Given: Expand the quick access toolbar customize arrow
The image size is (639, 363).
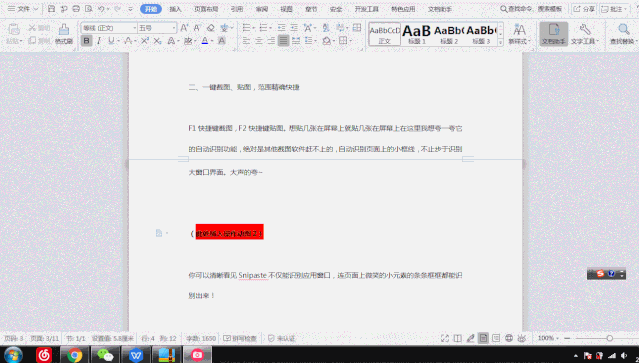Looking at the screenshot, I should pos(130,9).
